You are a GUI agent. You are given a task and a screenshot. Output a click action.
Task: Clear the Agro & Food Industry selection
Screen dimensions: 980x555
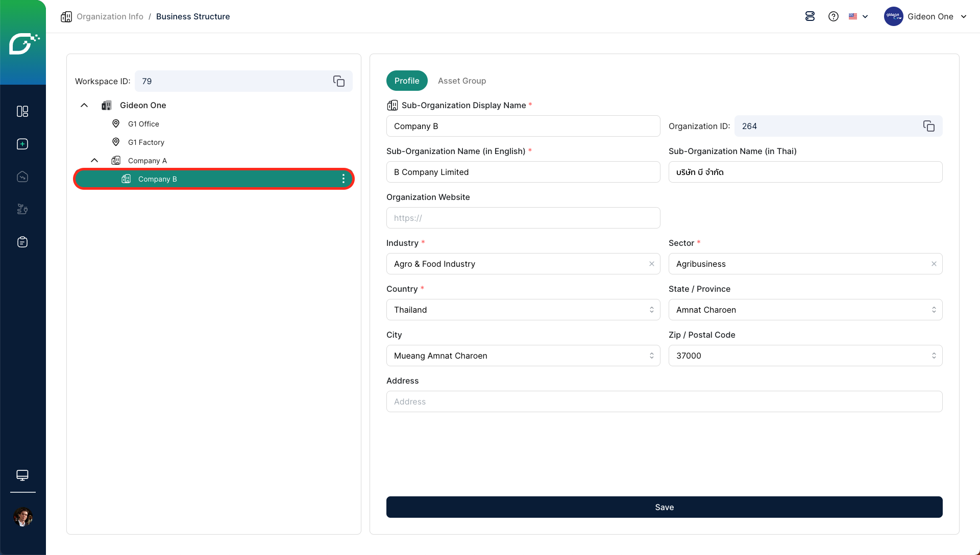coord(652,264)
